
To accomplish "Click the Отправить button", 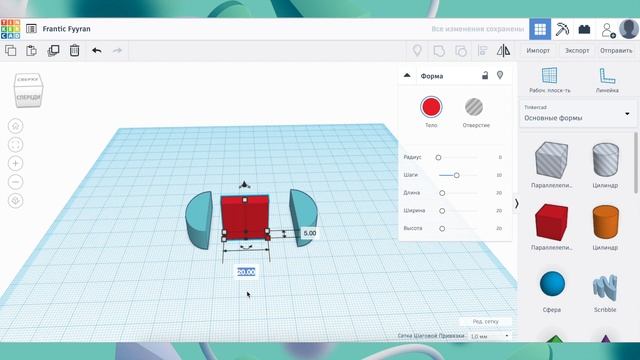I will click(x=616, y=51).
